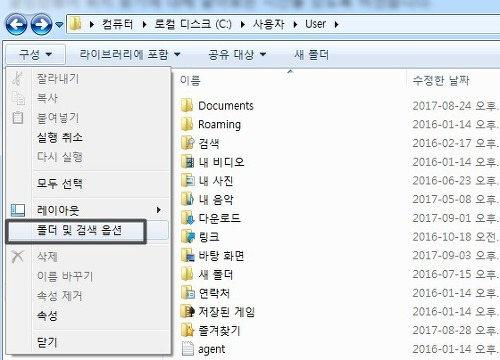This screenshot has width=500, height=360.
Task: Open 공유 대상 dropdown
Action: [237, 54]
